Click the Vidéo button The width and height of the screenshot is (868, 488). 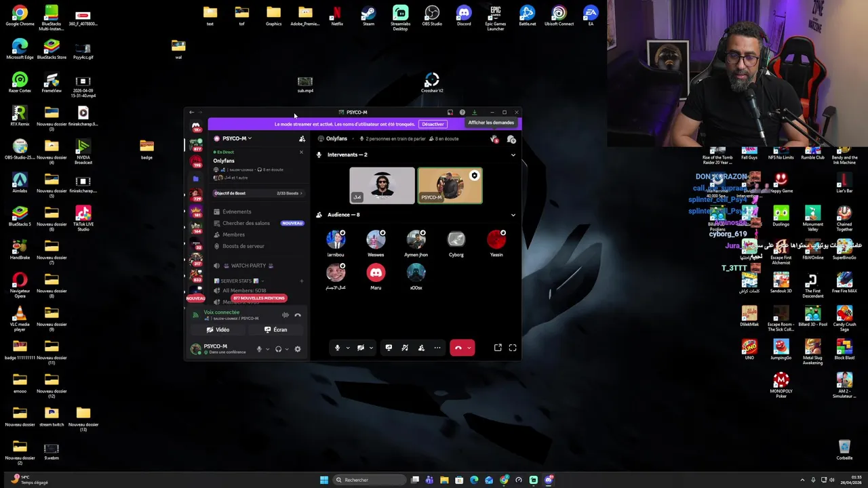[x=218, y=329]
